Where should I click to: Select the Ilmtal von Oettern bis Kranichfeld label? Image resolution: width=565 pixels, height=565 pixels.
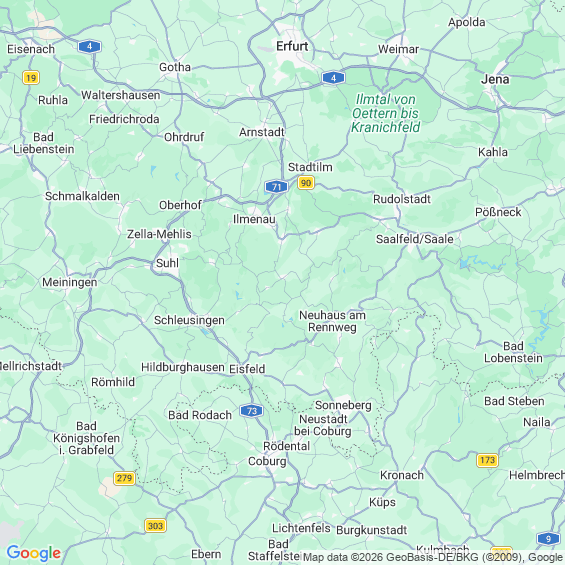386,113
